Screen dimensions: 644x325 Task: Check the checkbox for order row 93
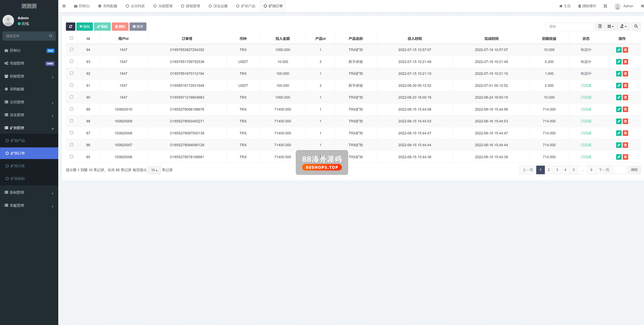pos(71,61)
